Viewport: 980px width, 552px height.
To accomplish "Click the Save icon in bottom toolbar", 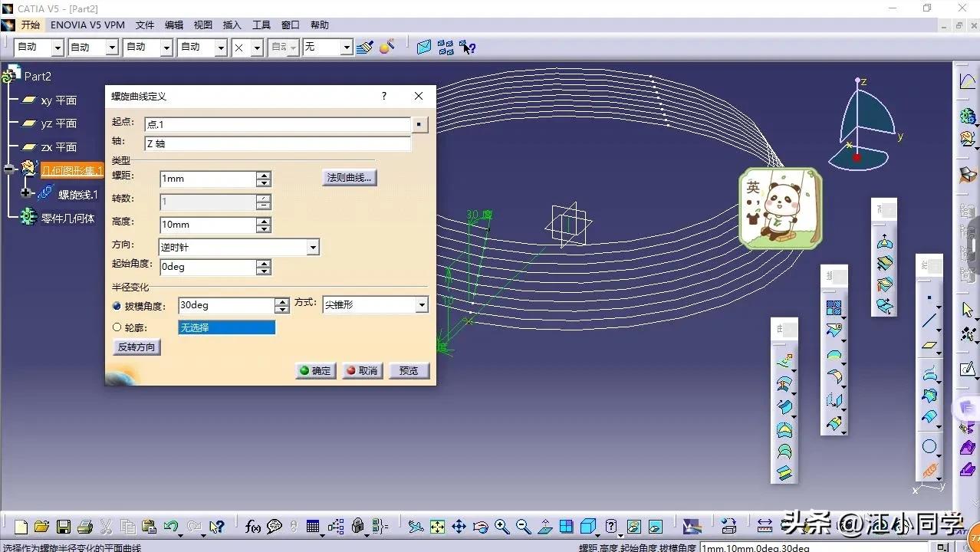I will pos(63,527).
